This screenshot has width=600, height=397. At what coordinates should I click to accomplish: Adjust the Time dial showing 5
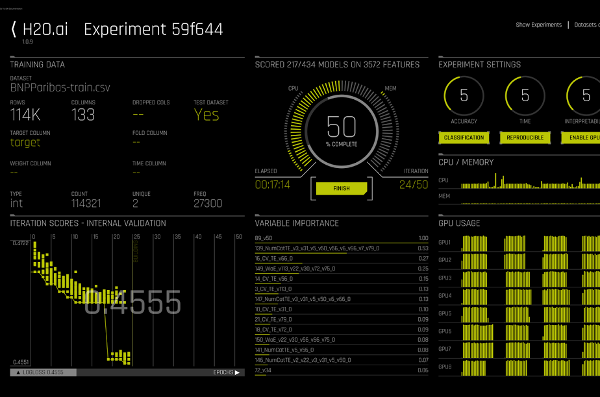pyautogui.click(x=525, y=96)
